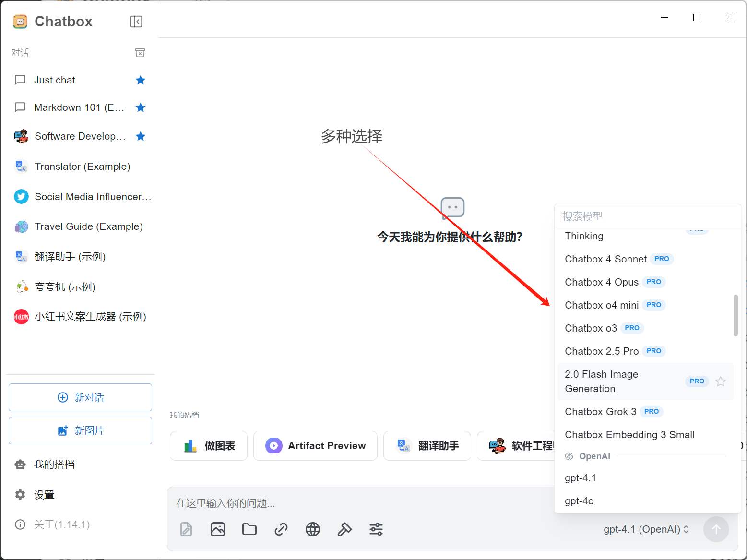This screenshot has height=560, width=747.
Task: Choose the 做图表 copilot card
Action: click(209, 446)
